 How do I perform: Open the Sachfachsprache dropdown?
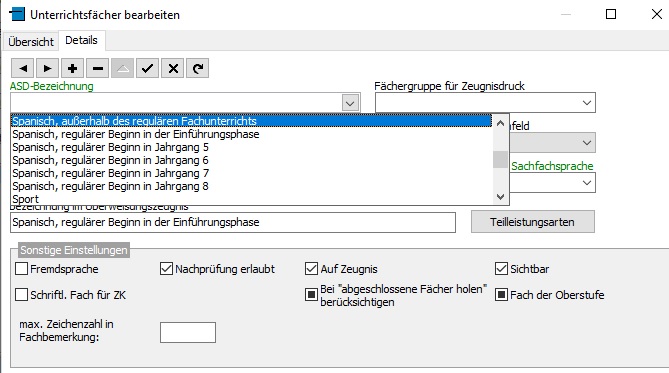coord(587,183)
